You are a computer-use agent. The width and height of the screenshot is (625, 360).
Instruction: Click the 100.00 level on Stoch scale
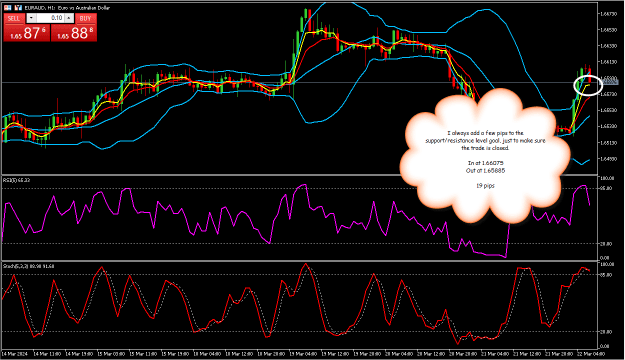pos(607,264)
